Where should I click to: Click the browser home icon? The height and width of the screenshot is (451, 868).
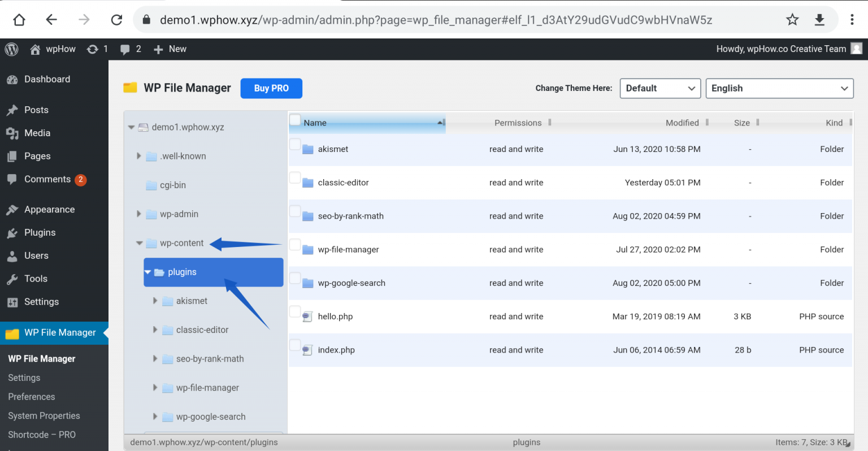tap(19, 20)
